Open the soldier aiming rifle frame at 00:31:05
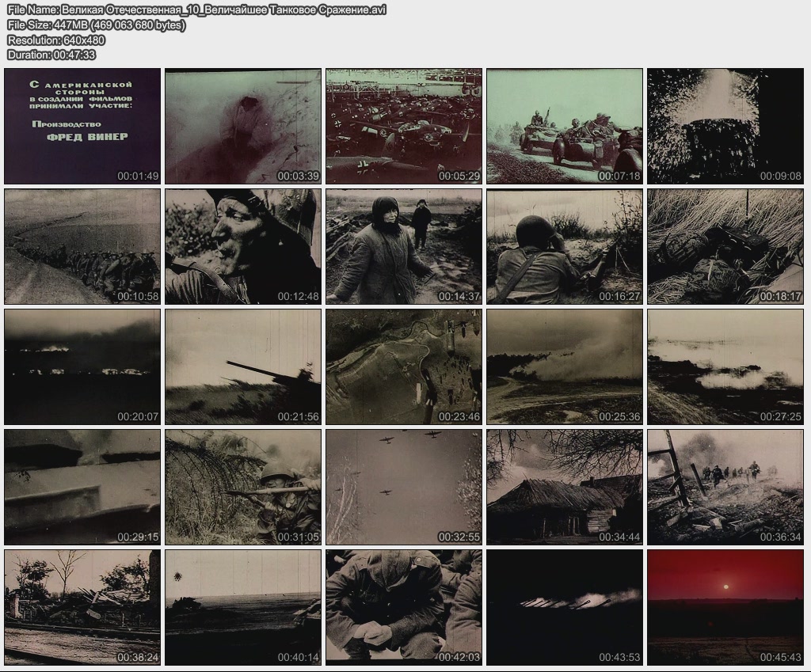This screenshot has height=672, width=811. click(x=243, y=487)
